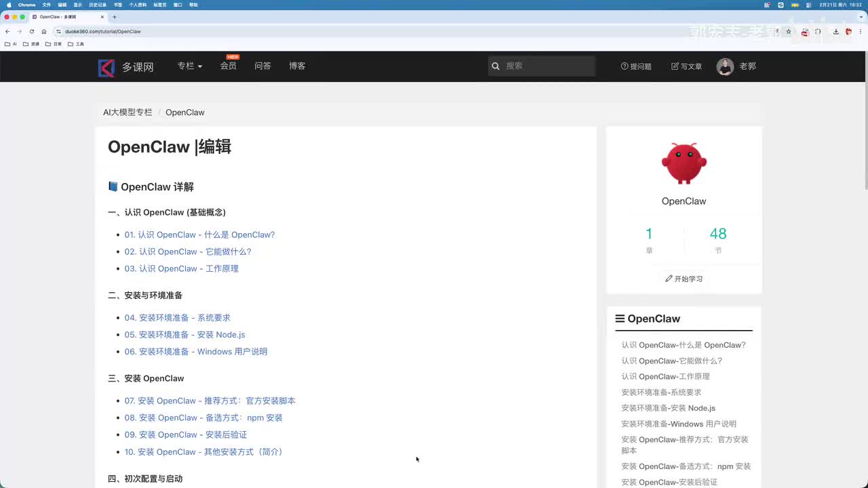Viewport: 868px width, 488px height.
Task: Click the browser home icon
Action: tap(44, 31)
